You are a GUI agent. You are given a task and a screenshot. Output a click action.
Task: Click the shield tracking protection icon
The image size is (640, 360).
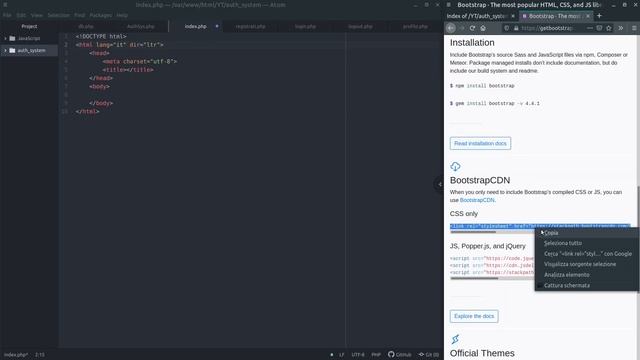click(507, 28)
